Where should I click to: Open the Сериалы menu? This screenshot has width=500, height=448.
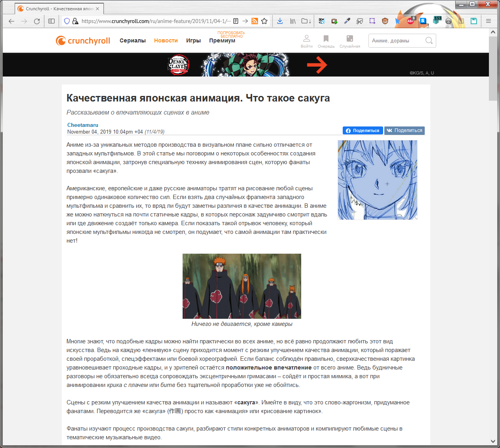point(133,40)
